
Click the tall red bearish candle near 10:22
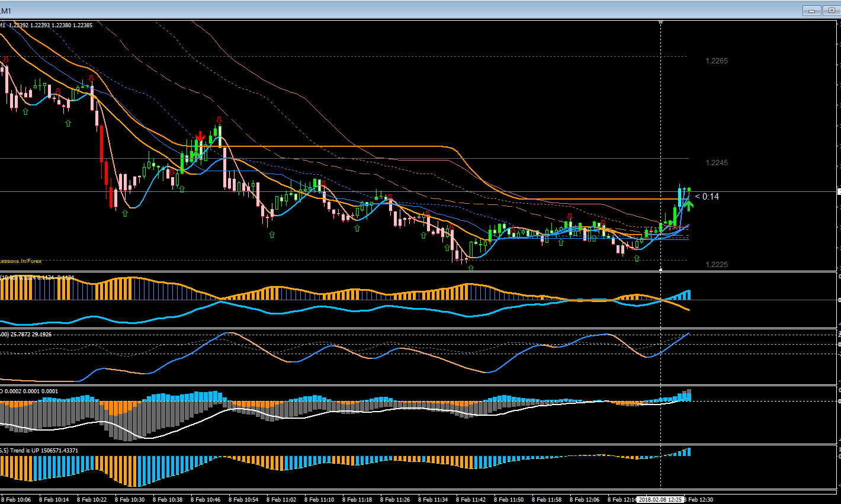101,143
